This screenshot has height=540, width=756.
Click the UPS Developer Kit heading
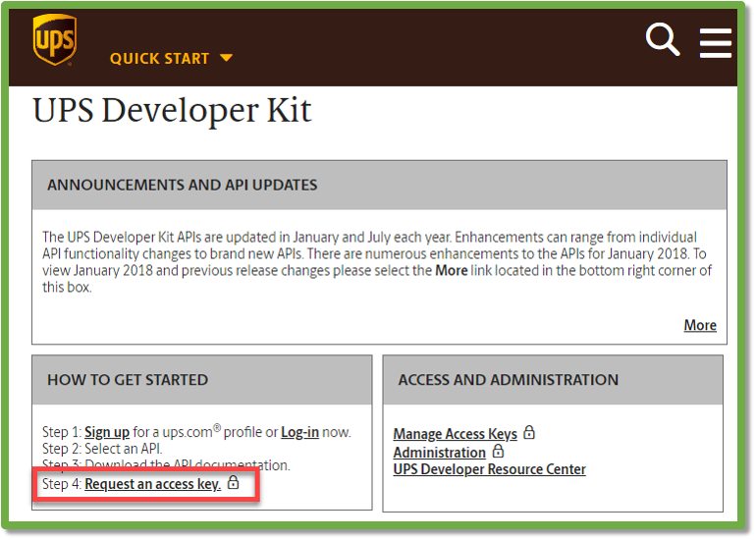coord(172,110)
